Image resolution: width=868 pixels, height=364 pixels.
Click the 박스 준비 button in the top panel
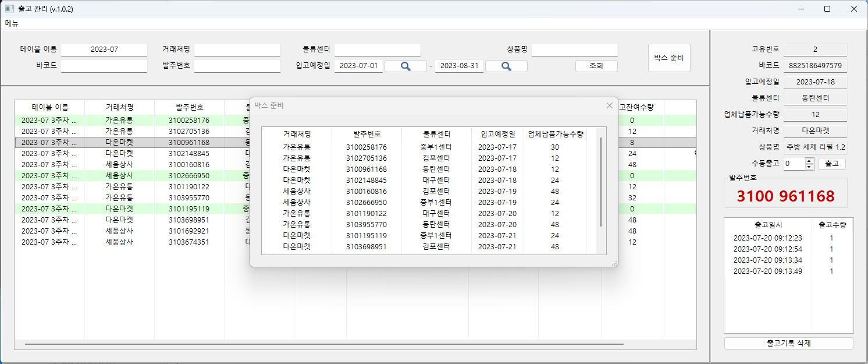tap(669, 58)
